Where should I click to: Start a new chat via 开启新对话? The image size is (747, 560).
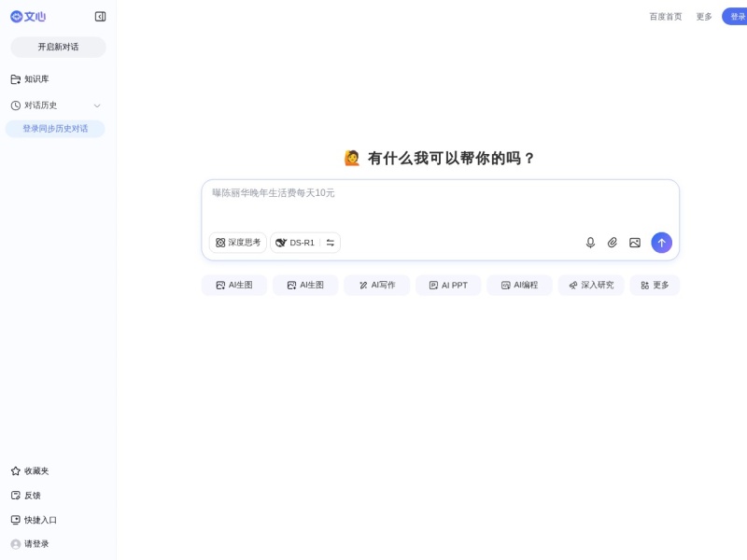click(x=58, y=47)
